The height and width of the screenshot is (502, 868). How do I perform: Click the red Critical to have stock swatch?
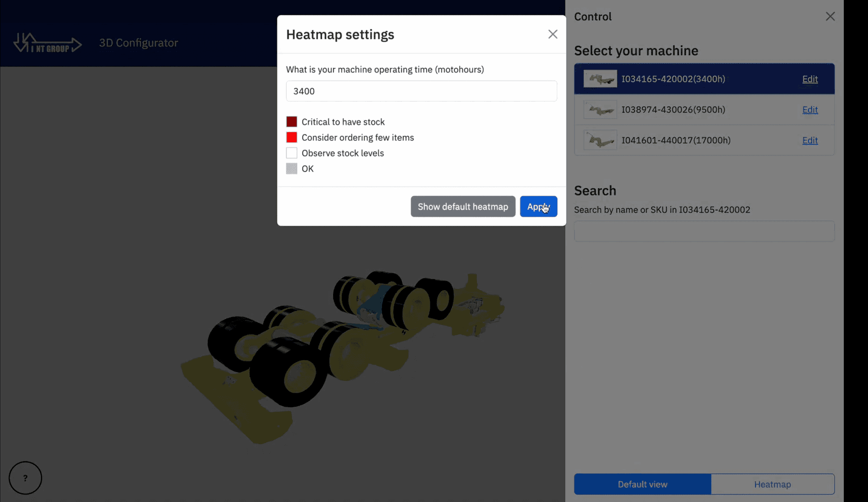292,121
